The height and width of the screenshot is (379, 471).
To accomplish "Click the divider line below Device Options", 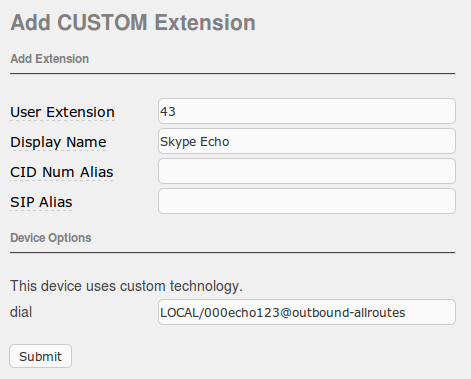I will pyautogui.click(x=233, y=253).
